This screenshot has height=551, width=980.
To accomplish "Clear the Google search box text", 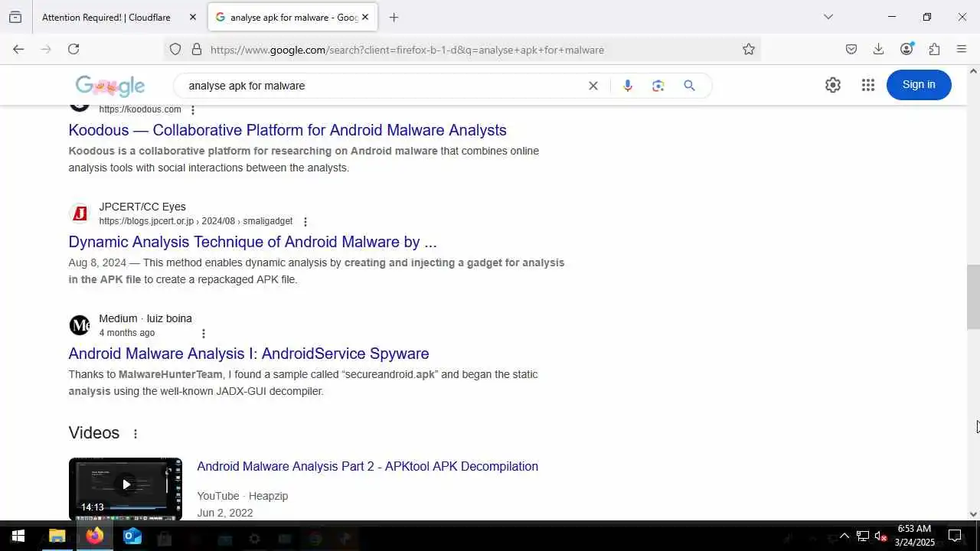I will pyautogui.click(x=593, y=86).
